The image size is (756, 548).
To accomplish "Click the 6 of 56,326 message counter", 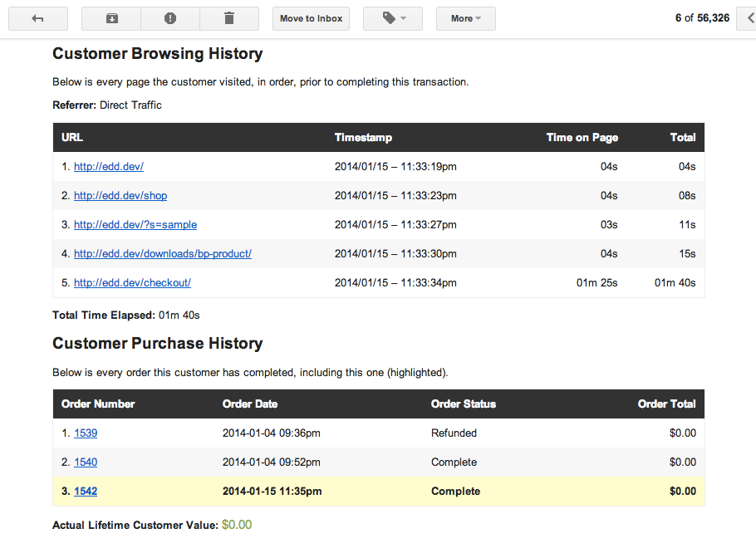I will tap(702, 18).
